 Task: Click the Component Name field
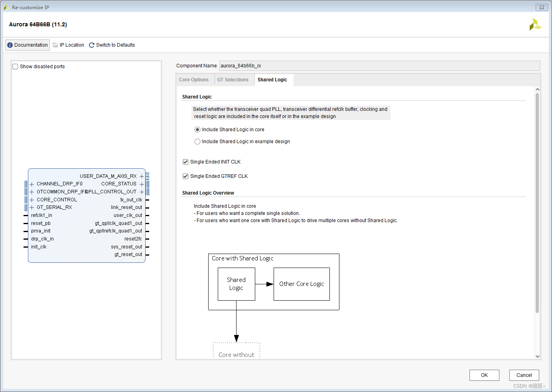(380, 66)
